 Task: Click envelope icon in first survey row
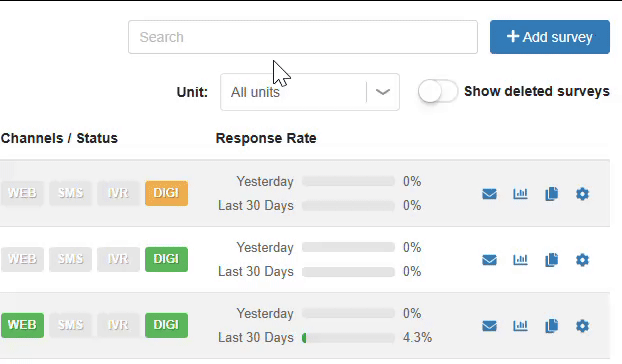tap(489, 194)
